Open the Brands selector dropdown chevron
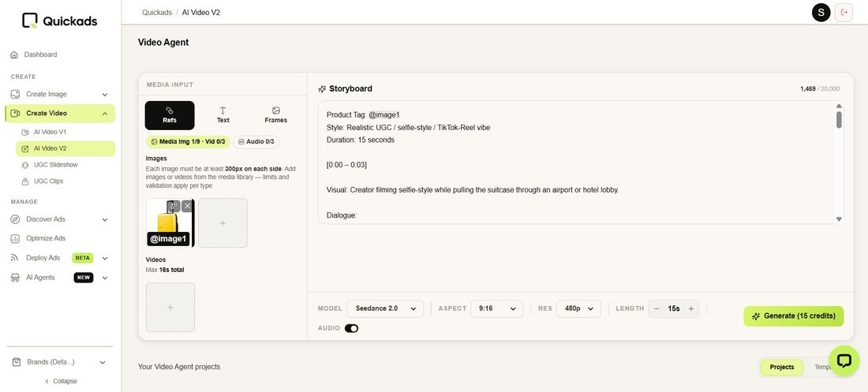Viewport: 868px width, 392px height. click(103, 363)
